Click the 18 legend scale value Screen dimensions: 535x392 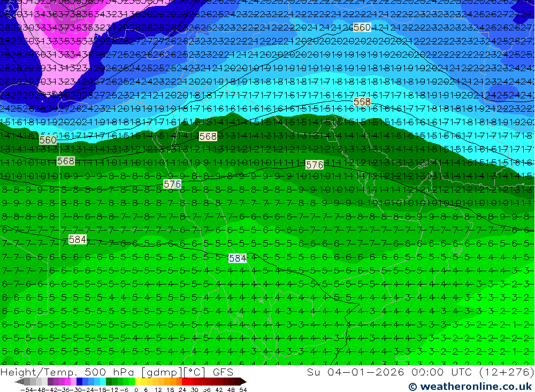170,390
